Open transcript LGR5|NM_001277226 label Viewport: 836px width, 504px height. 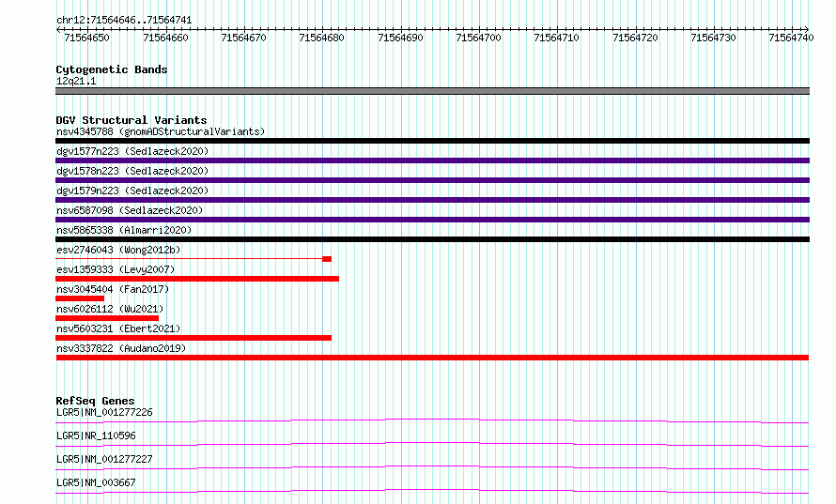[x=104, y=412]
